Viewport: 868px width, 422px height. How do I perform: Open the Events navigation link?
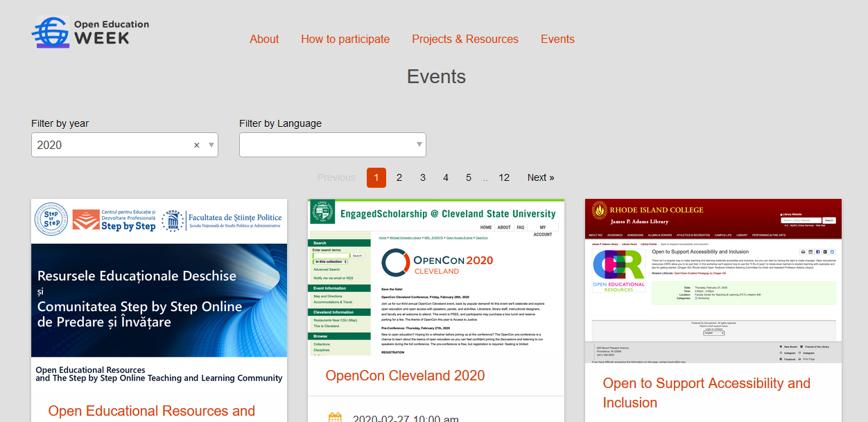coord(557,39)
